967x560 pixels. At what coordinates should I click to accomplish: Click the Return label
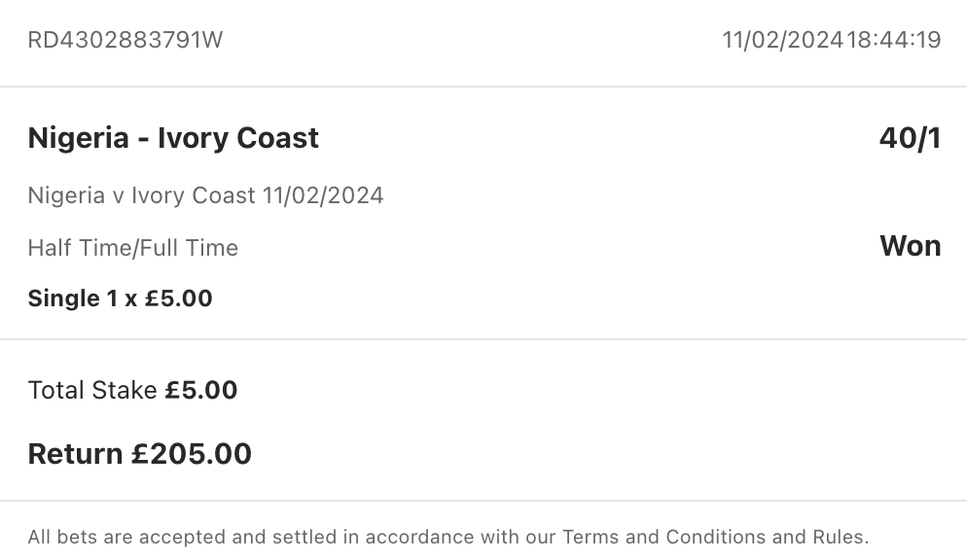click(x=75, y=454)
